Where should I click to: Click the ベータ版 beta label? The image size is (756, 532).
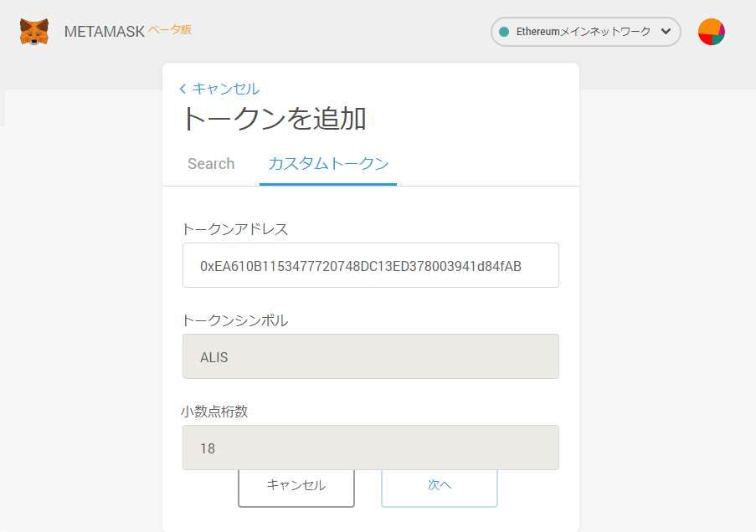click(x=170, y=29)
